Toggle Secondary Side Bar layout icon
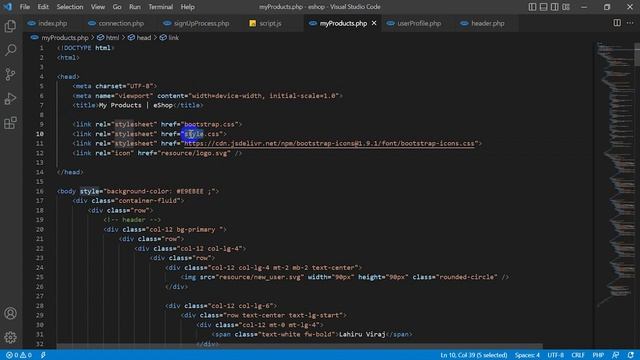This screenshot has height=360, width=640. click(x=554, y=7)
